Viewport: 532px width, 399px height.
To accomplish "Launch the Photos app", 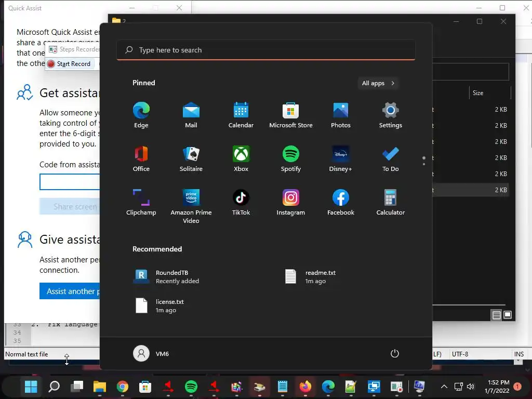I will (341, 115).
